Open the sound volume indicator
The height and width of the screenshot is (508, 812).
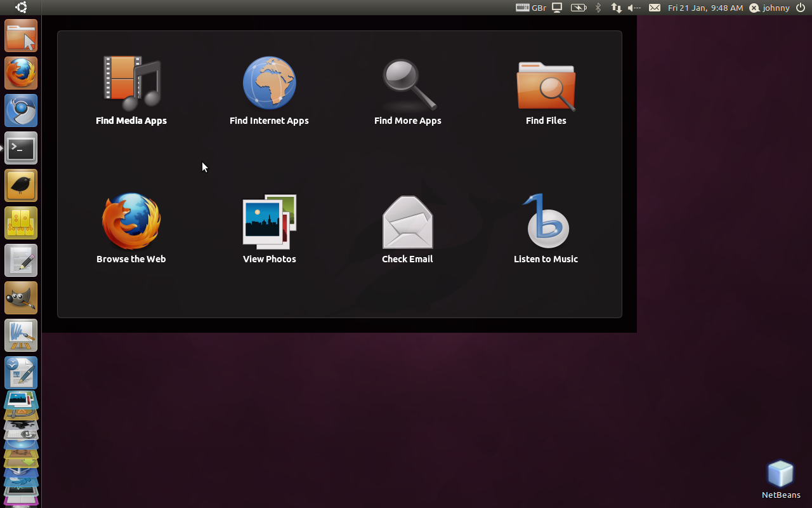tap(634, 8)
